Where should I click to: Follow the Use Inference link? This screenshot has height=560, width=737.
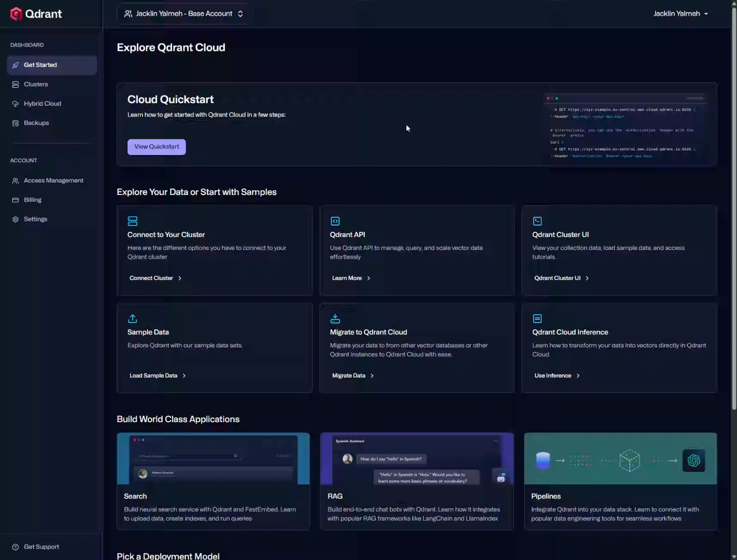tap(557, 376)
